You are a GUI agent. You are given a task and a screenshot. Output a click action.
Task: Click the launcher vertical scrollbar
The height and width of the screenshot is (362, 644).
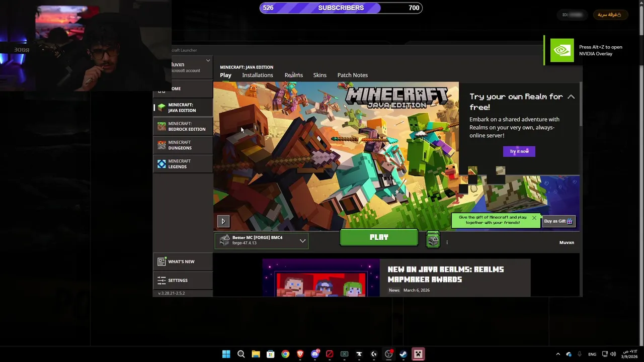581,104
